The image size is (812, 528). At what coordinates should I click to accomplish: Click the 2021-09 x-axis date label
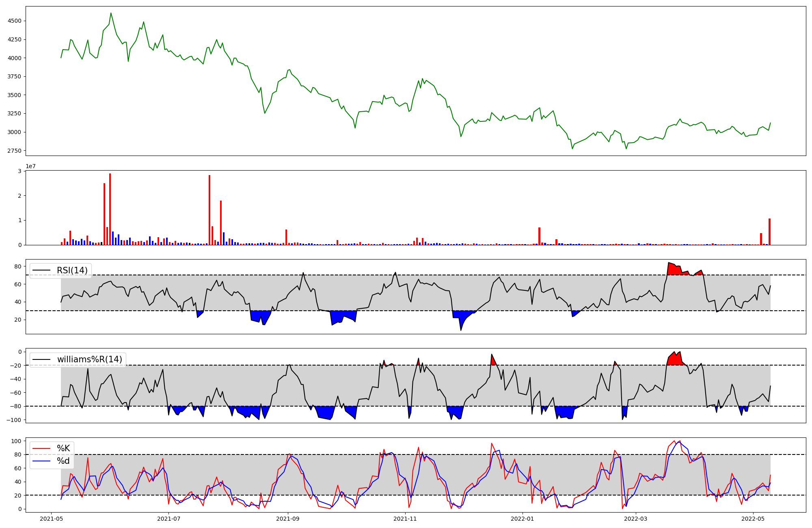[288, 519]
